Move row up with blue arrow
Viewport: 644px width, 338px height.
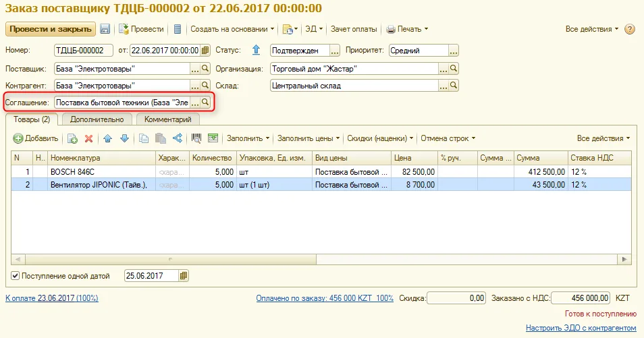(x=107, y=138)
